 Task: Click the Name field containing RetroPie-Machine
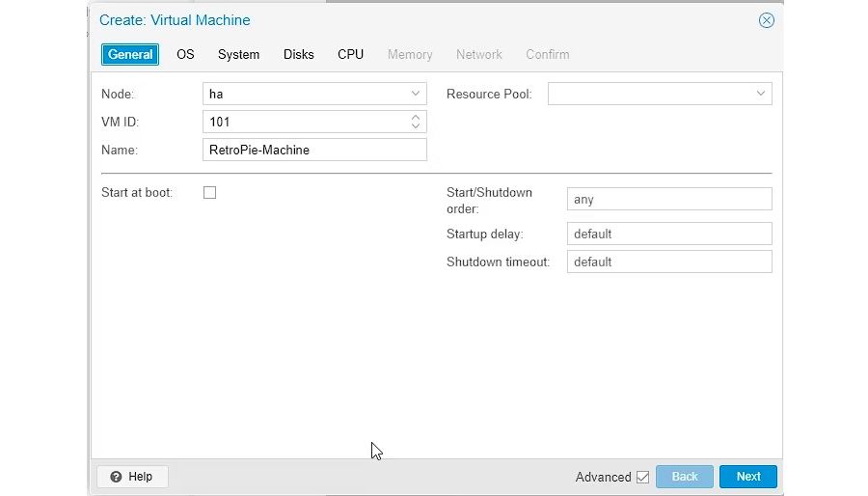pos(314,150)
